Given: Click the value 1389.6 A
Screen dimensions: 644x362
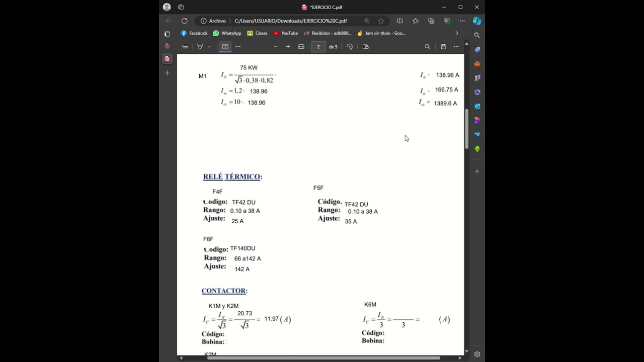Looking at the screenshot, I should click(x=445, y=103).
